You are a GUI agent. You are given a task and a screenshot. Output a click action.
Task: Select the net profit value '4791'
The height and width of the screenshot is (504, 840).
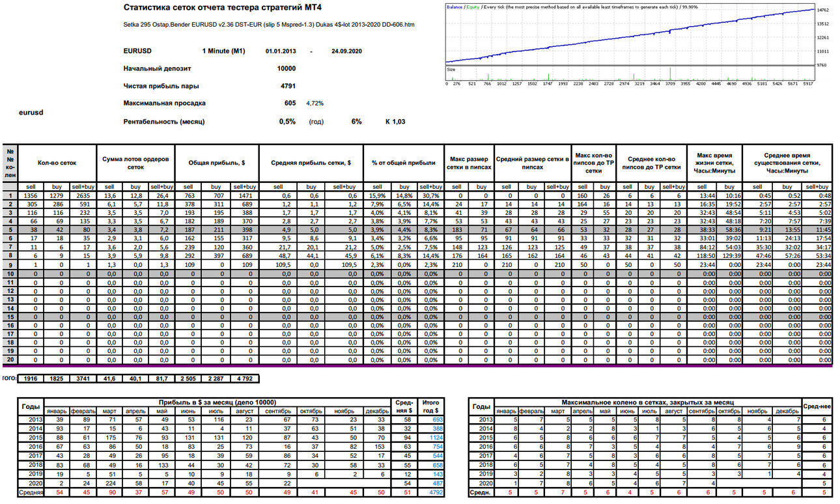point(288,86)
